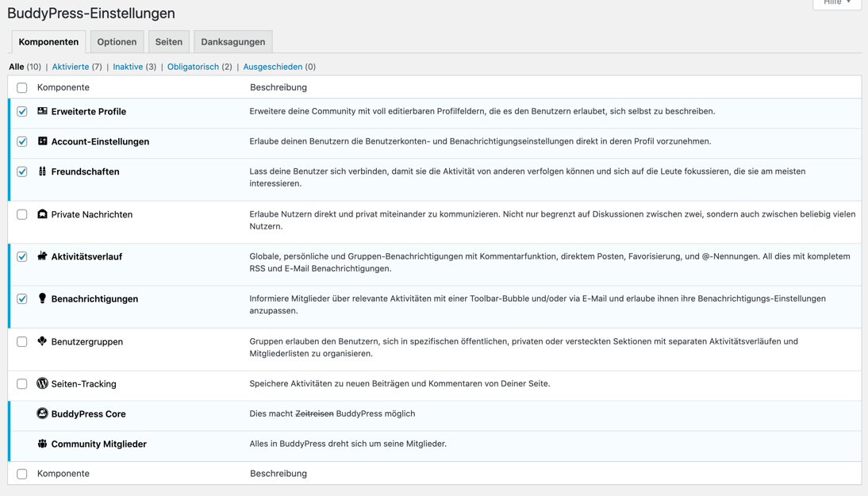This screenshot has width=868, height=496.
Task: Click the Komponente label in the table footer
Action: pyautogui.click(x=63, y=474)
